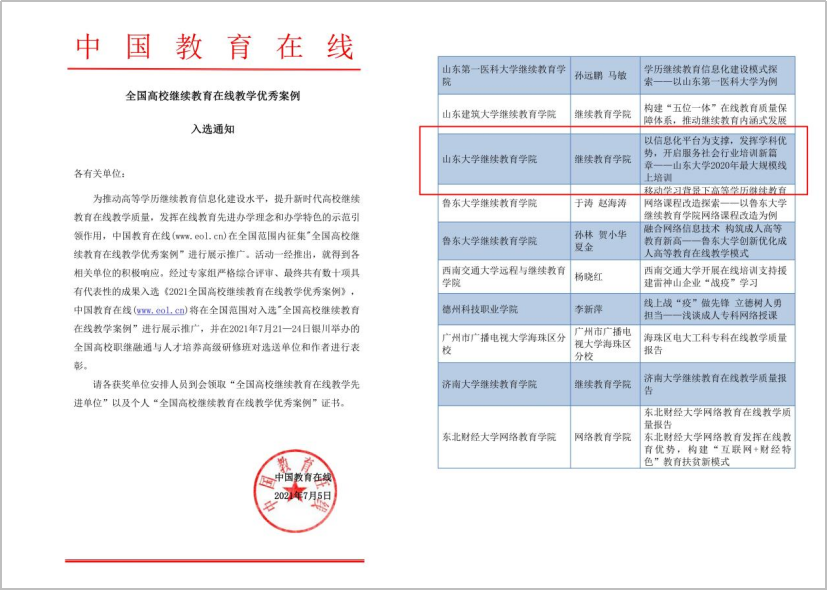Screen dimensions: 827x590
Task: Click the paragraph starting 请各获奖单位安排人员
Action: (x=217, y=394)
